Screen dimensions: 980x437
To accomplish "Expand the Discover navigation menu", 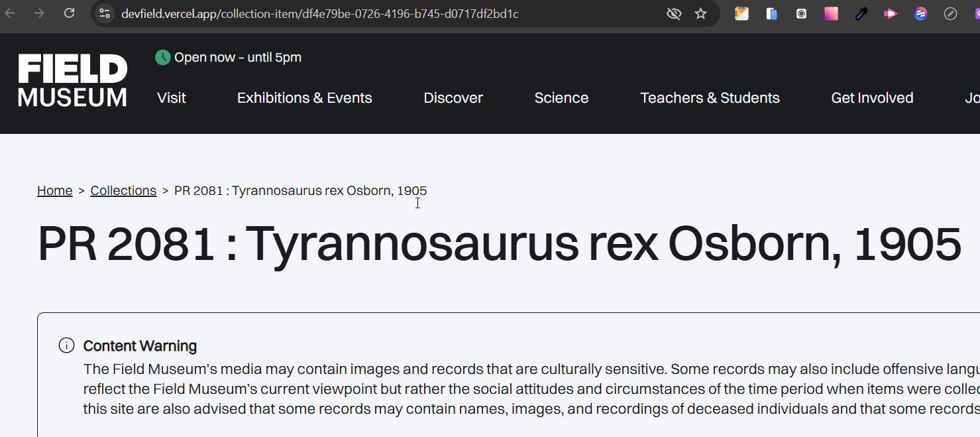I will 453,98.
